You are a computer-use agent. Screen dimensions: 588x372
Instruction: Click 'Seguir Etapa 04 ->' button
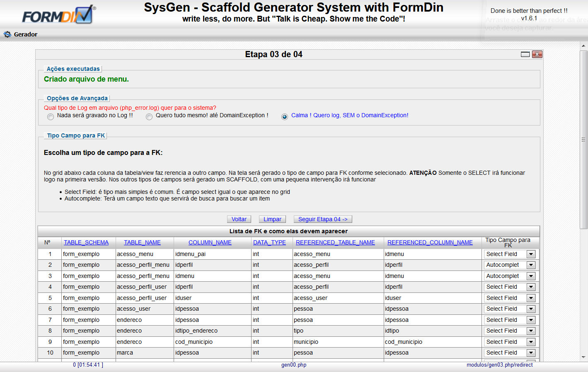323,219
